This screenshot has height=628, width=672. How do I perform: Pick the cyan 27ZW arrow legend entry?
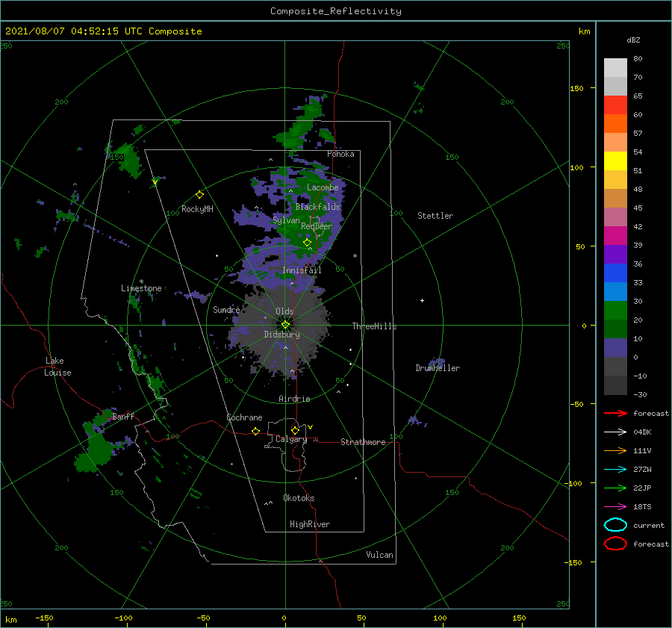[615, 470]
